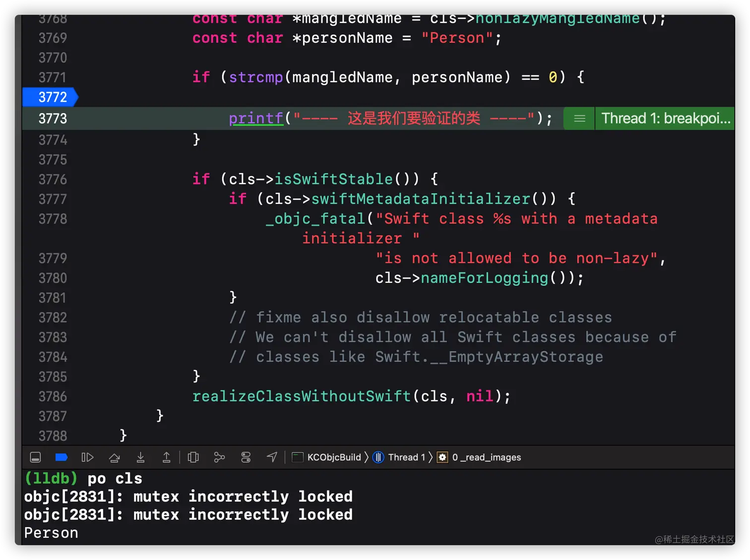
Task: Open the 0 _read_images stack frame menu
Action: pos(479,457)
